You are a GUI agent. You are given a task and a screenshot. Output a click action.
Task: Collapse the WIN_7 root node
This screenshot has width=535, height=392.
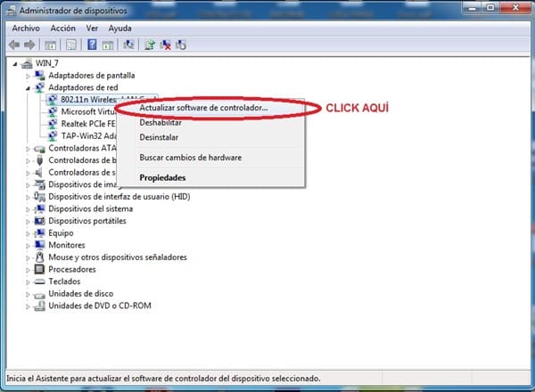click(14, 64)
